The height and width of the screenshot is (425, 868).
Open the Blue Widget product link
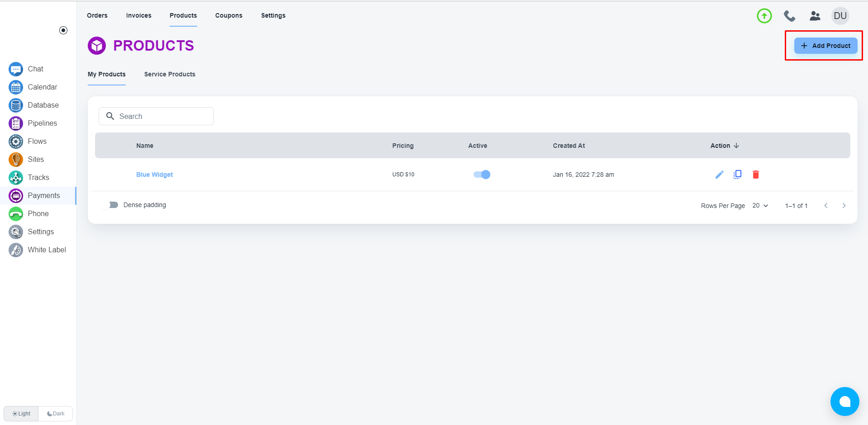154,175
